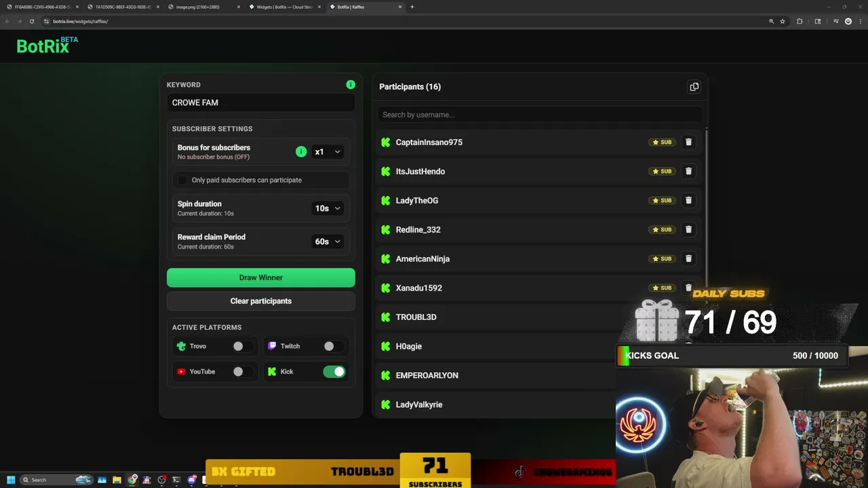Delete LadyTheOG with trash icon
868x488 pixels.
point(688,201)
